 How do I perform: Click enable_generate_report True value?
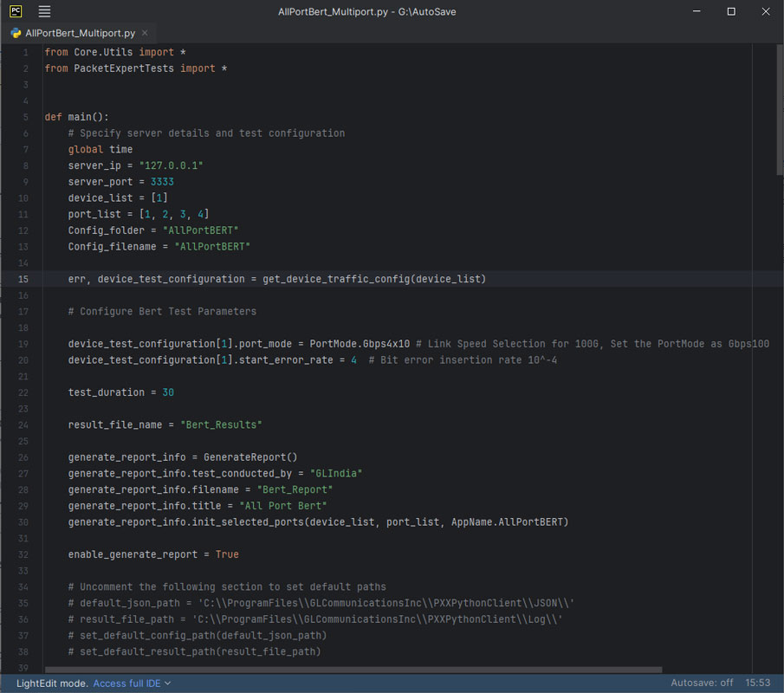click(227, 554)
